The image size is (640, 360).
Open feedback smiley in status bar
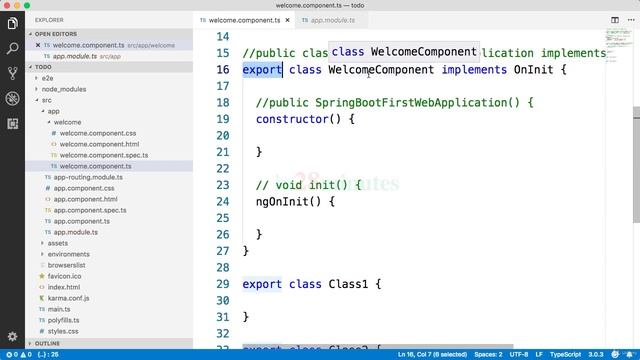tap(615, 354)
